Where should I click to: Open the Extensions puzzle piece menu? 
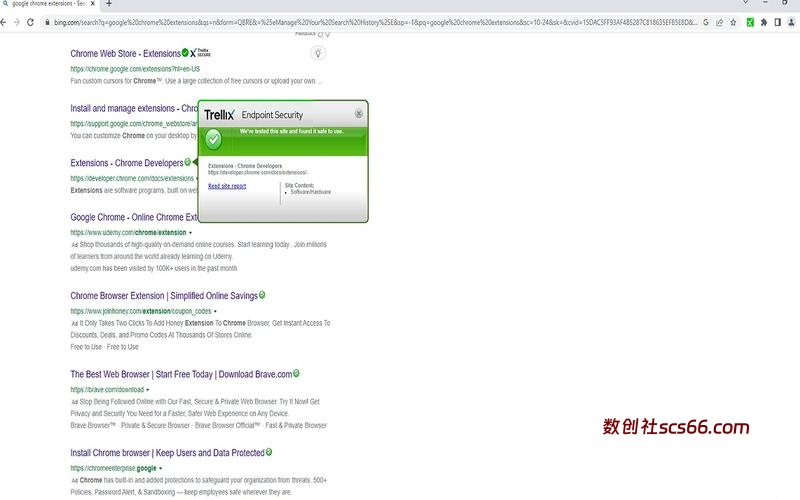(x=764, y=22)
